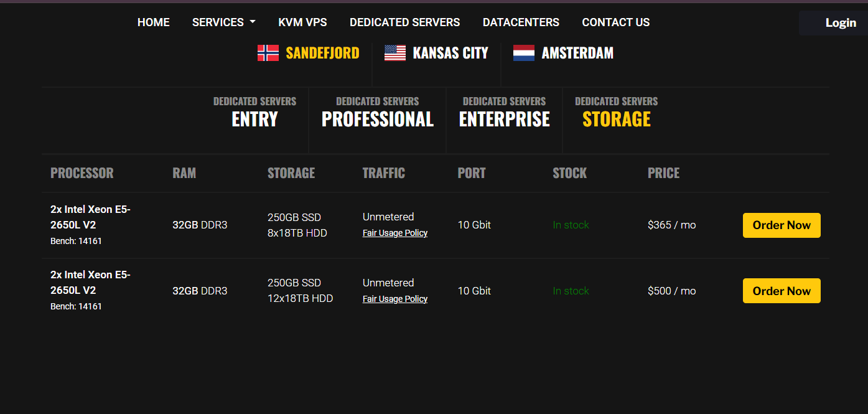Open Fair Usage Policy for 8x18TB server
The width and height of the screenshot is (868, 414).
[395, 233]
